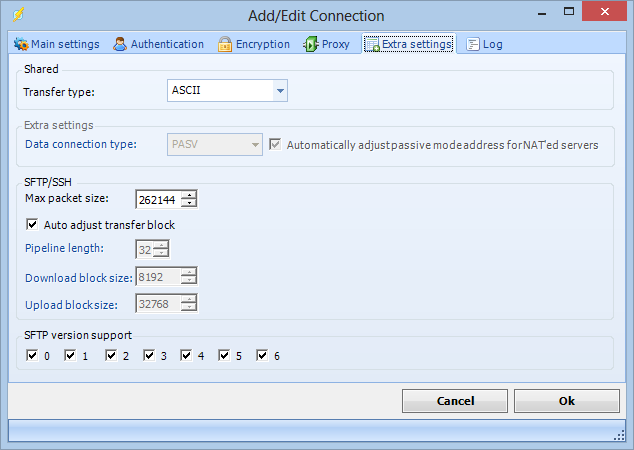Click the Max packet size input field
Screen dimensions: 634x450
pyautogui.click(x=157, y=199)
